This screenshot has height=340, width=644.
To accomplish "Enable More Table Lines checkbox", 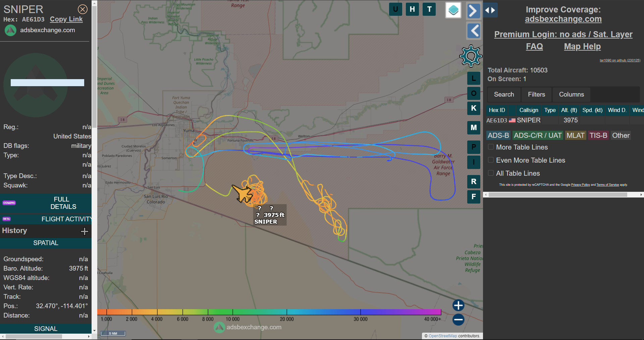I will pyautogui.click(x=491, y=147).
